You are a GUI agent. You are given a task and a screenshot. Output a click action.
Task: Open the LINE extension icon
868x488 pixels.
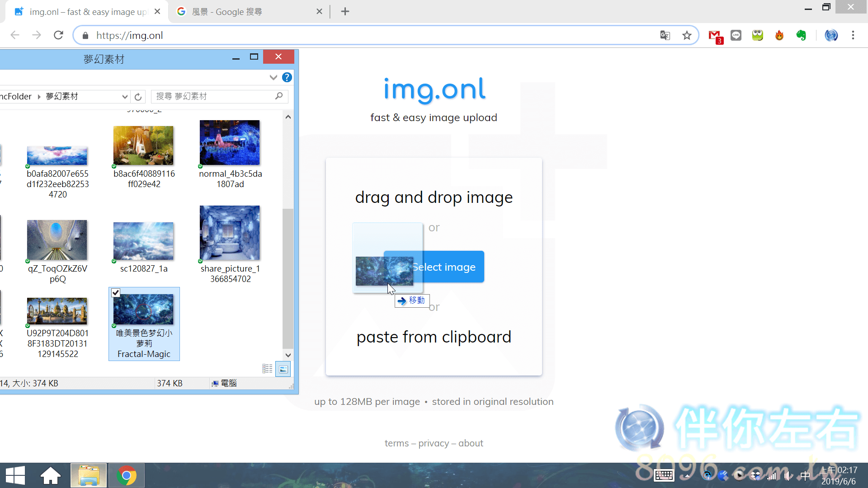pyautogui.click(x=736, y=35)
